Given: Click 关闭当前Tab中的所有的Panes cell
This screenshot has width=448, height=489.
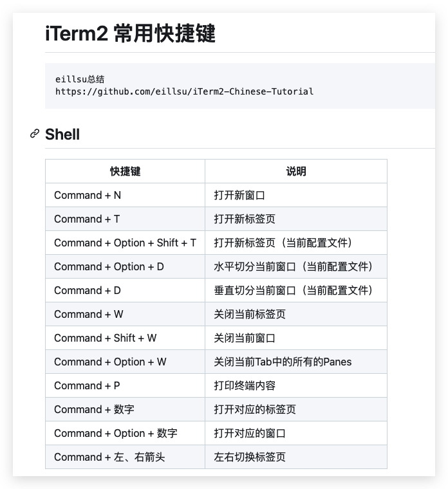Looking at the screenshot, I should coord(296,362).
